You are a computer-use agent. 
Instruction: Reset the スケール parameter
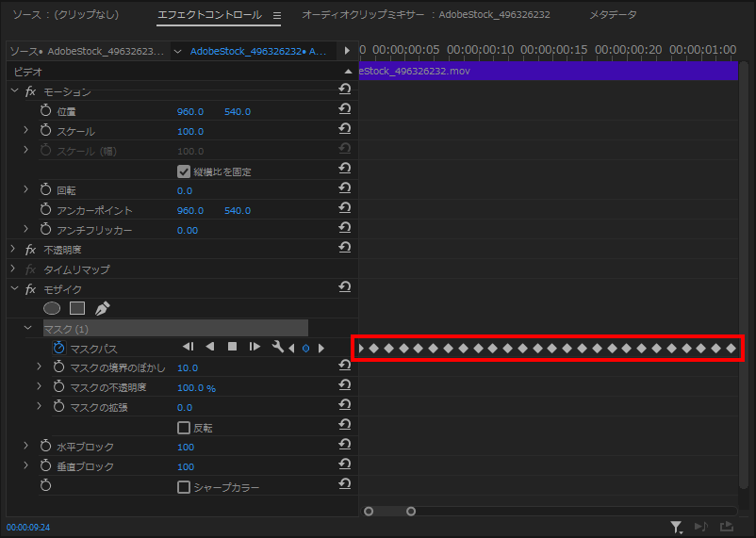(x=344, y=129)
